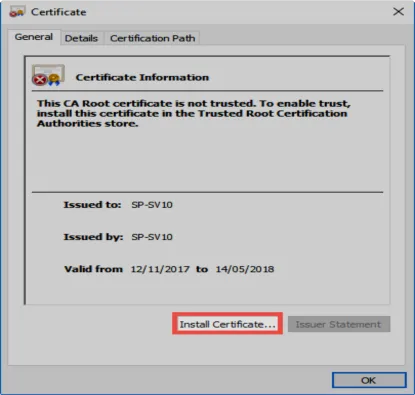This screenshot has width=415, height=395.
Task: Click the certificate icon in the title bar
Action: [x=17, y=12]
